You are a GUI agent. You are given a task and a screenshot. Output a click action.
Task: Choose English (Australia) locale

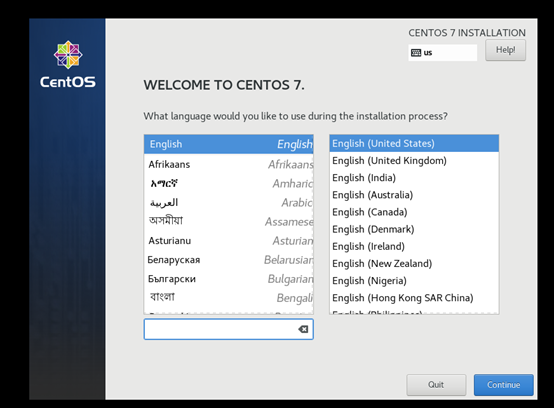tap(414, 195)
